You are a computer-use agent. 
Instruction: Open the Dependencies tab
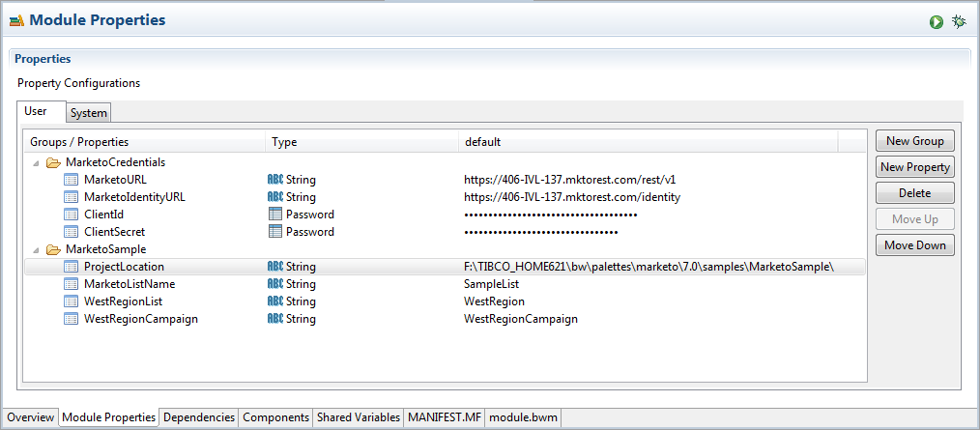(199, 417)
